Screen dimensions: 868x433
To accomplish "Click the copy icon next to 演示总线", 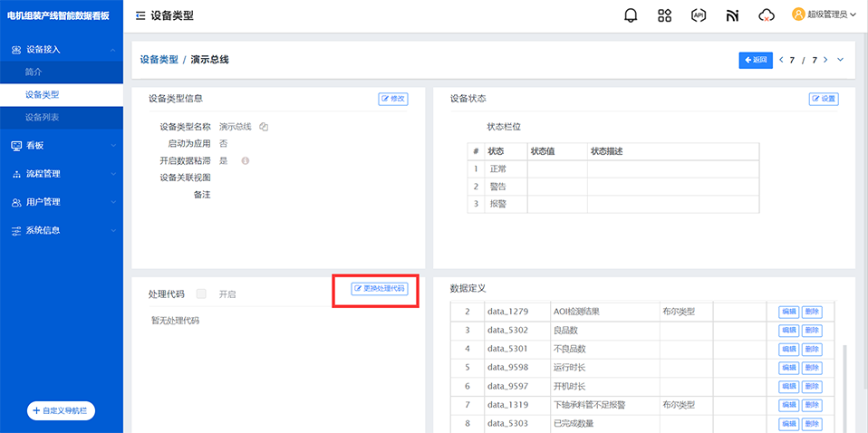I will click(x=264, y=127).
